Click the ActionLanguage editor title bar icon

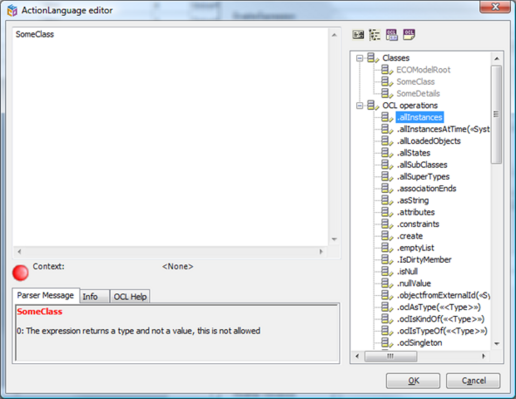tap(12, 10)
